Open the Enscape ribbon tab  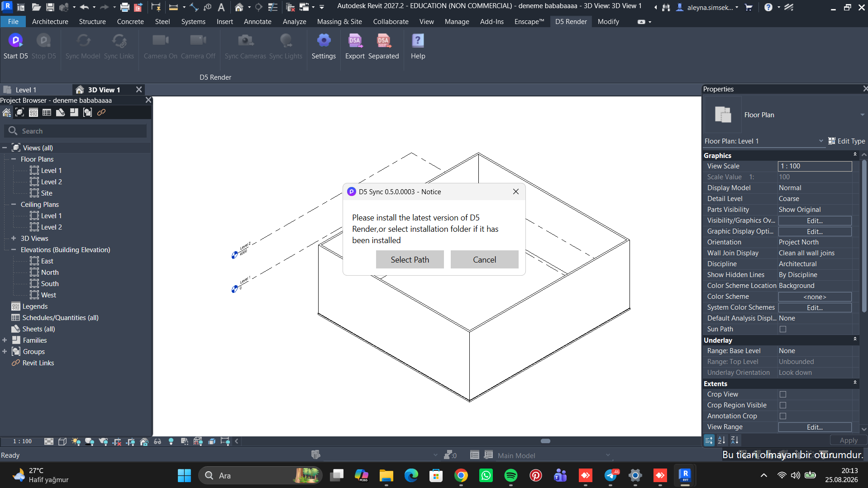pos(529,22)
